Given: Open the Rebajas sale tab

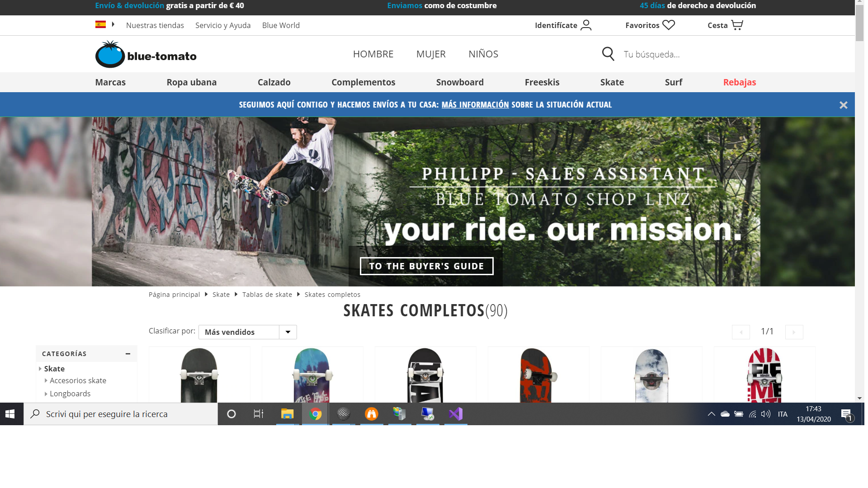Looking at the screenshot, I should point(740,82).
